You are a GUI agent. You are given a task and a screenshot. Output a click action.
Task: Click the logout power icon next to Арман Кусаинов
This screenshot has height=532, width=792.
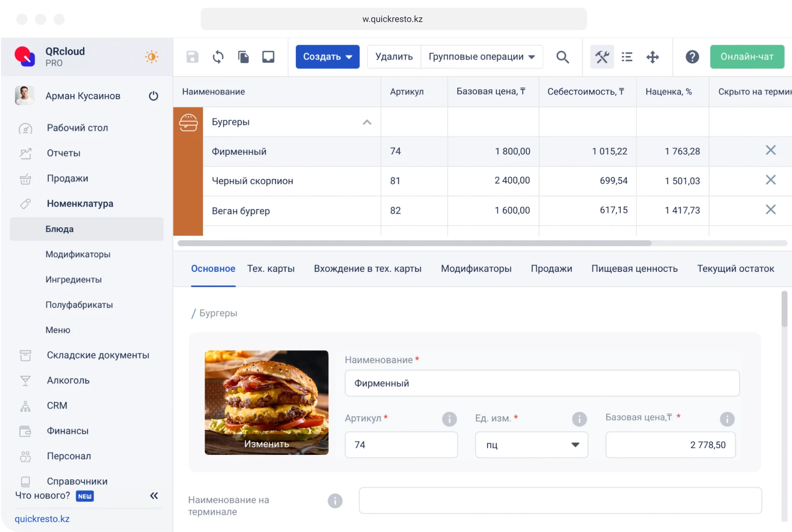click(x=153, y=96)
